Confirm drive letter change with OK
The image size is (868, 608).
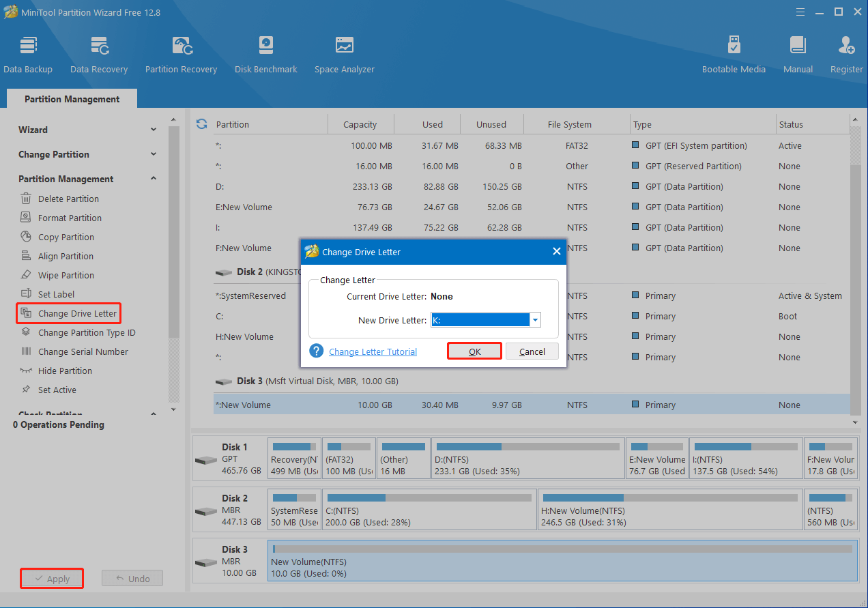(474, 351)
